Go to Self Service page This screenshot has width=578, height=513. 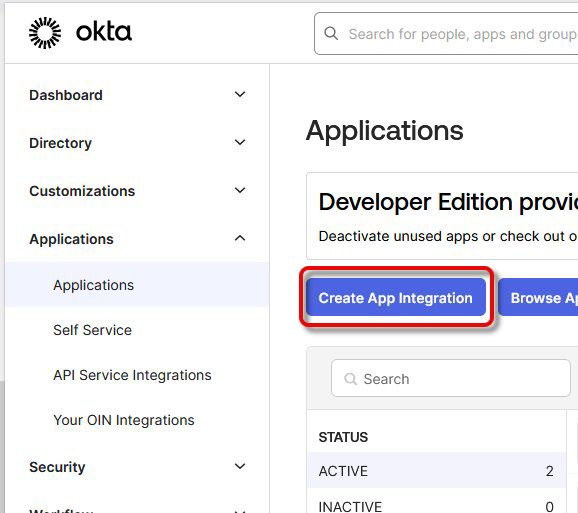click(93, 330)
